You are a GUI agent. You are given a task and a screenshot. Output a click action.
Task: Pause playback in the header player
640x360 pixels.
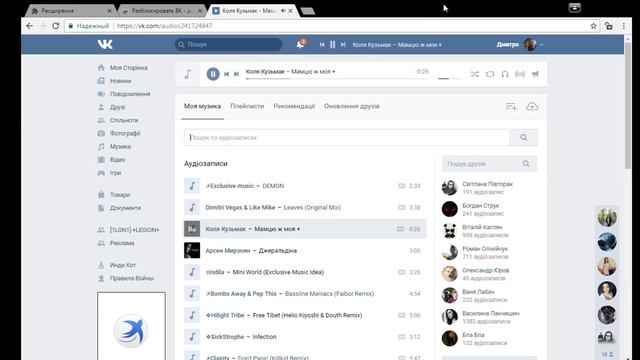(x=333, y=44)
